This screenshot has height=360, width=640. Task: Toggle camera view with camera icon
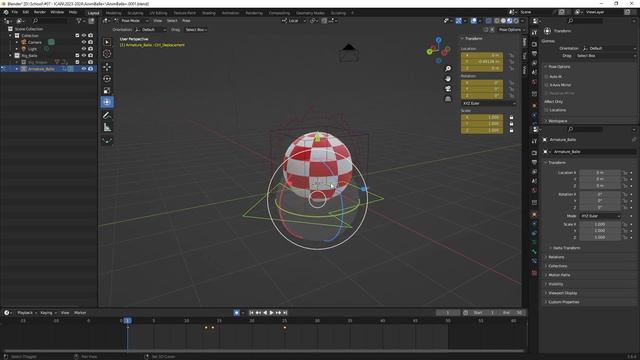tap(448, 89)
